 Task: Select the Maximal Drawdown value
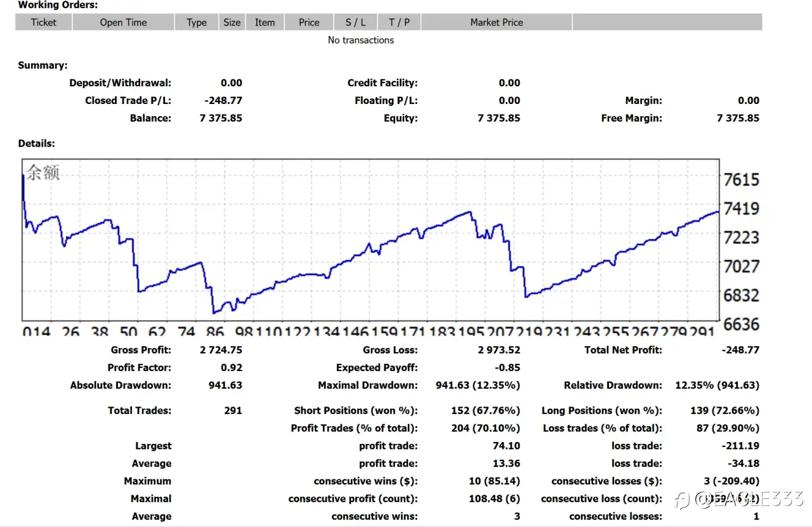pos(478,386)
